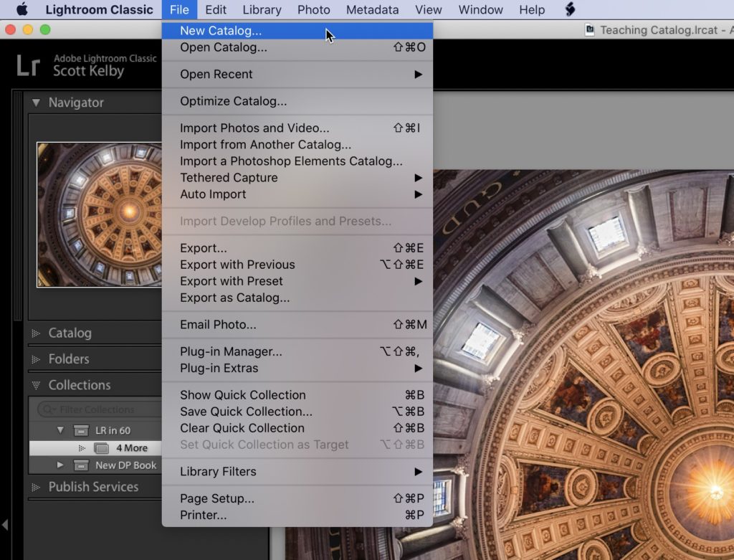734x560 pixels.
Task: Collapse the Collections panel triangle
Action: click(36, 385)
